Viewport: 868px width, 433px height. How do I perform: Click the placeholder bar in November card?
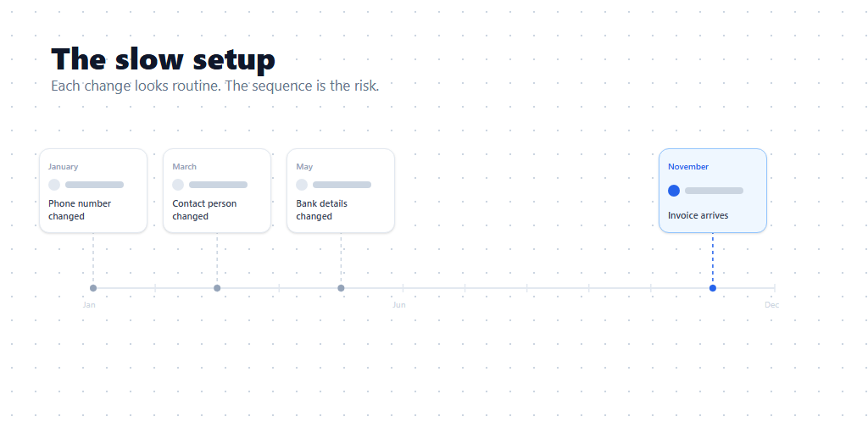(714, 191)
